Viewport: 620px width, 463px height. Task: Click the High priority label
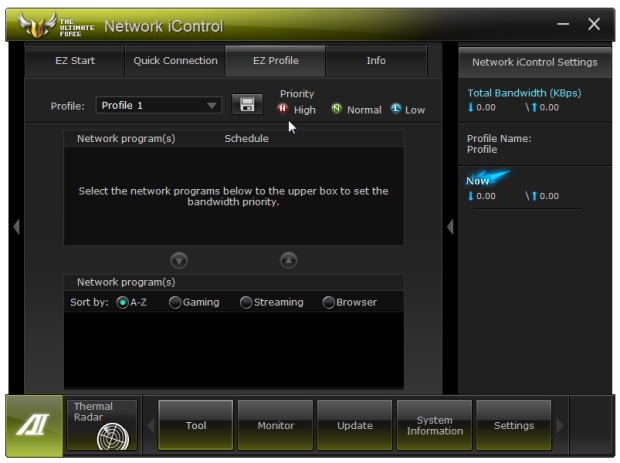[304, 110]
